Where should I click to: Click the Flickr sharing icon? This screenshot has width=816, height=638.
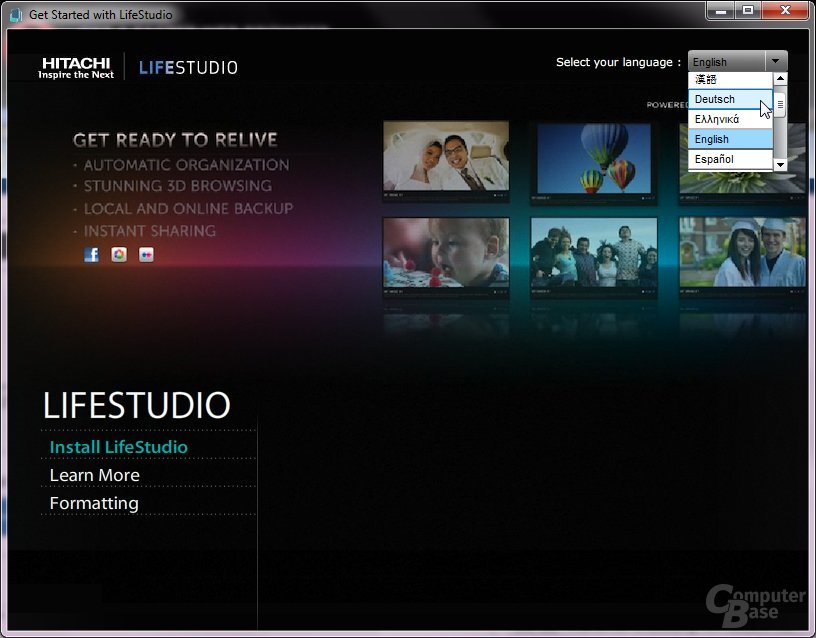[x=146, y=254]
